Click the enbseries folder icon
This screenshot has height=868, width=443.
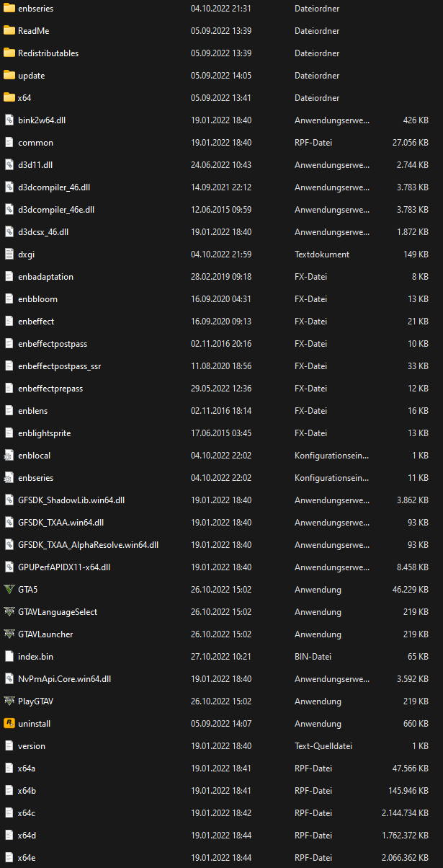(9, 9)
